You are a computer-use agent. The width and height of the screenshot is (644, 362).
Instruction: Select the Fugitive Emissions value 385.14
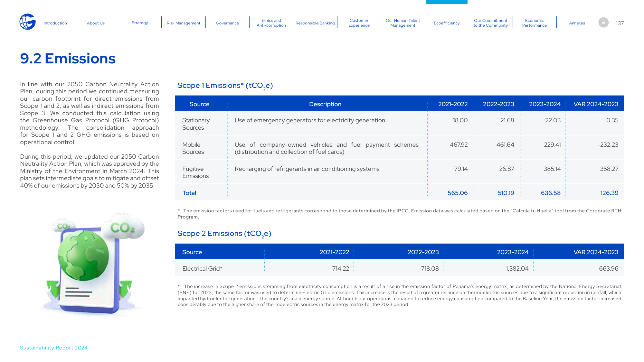pyautogui.click(x=552, y=169)
